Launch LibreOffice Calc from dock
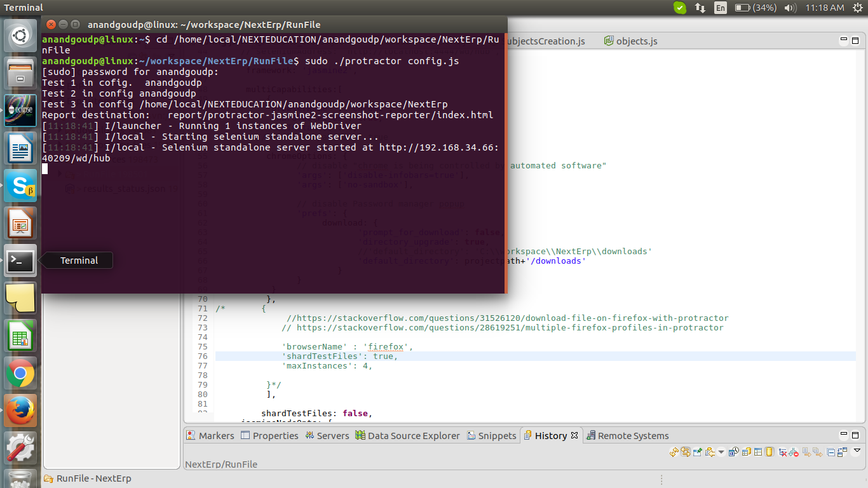This screenshot has height=488, width=868. [21, 335]
